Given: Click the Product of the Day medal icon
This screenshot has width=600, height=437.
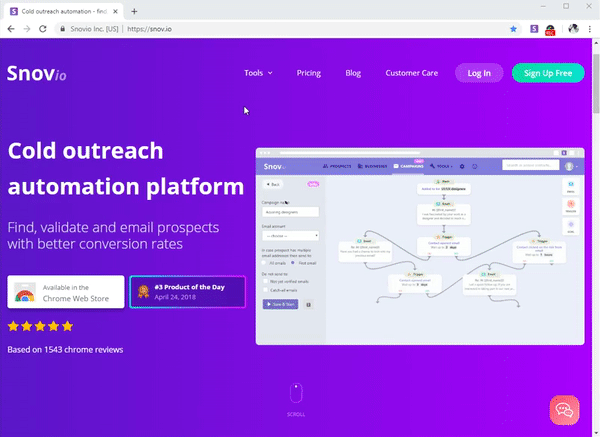Looking at the screenshot, I should click(x=143, y=292).
